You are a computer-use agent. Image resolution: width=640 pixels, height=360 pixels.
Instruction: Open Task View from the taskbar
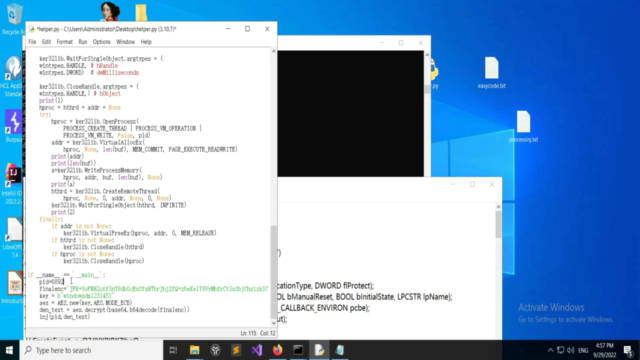[x=173, y=350]
